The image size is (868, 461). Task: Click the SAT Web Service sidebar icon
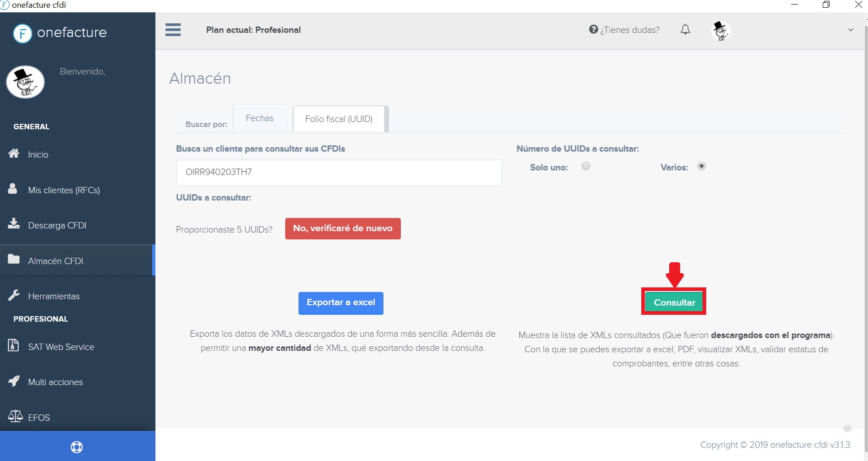click(13, 346)
